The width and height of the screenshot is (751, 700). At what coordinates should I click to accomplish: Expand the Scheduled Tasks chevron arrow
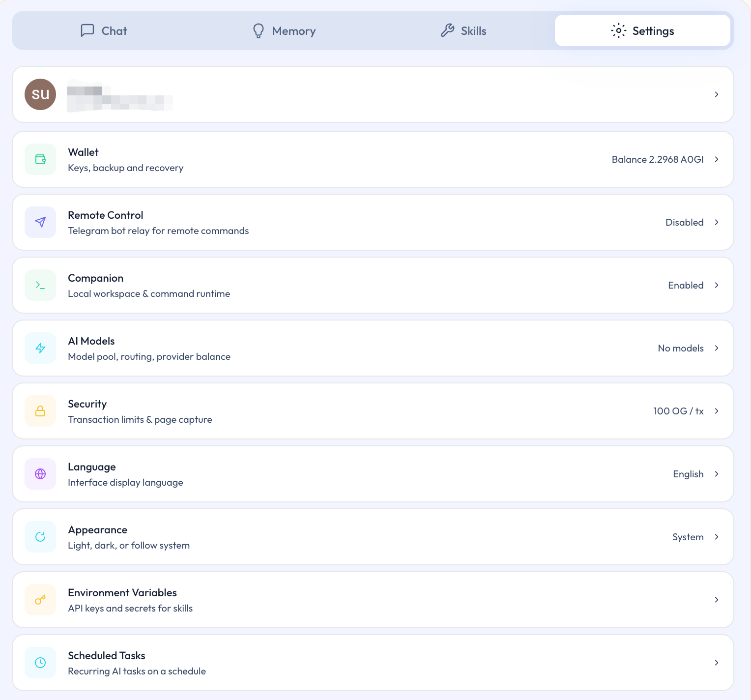[x=717, y=663]
